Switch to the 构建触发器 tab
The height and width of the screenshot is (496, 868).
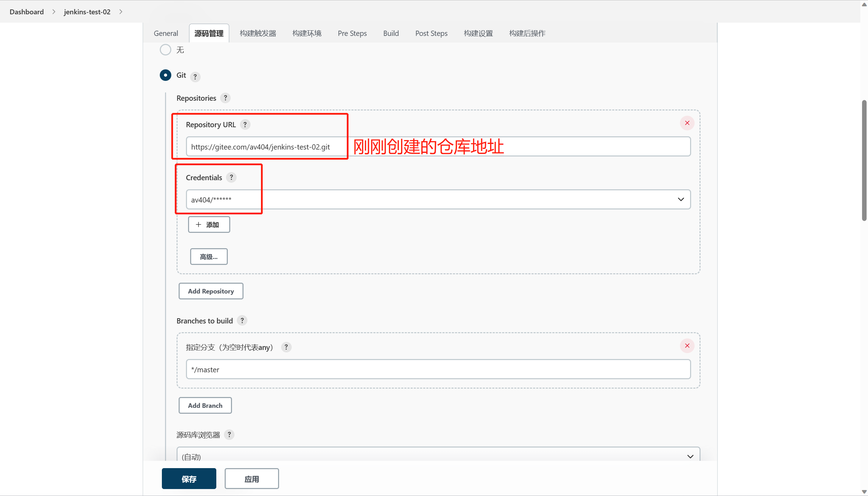click(x=258, y=33)
